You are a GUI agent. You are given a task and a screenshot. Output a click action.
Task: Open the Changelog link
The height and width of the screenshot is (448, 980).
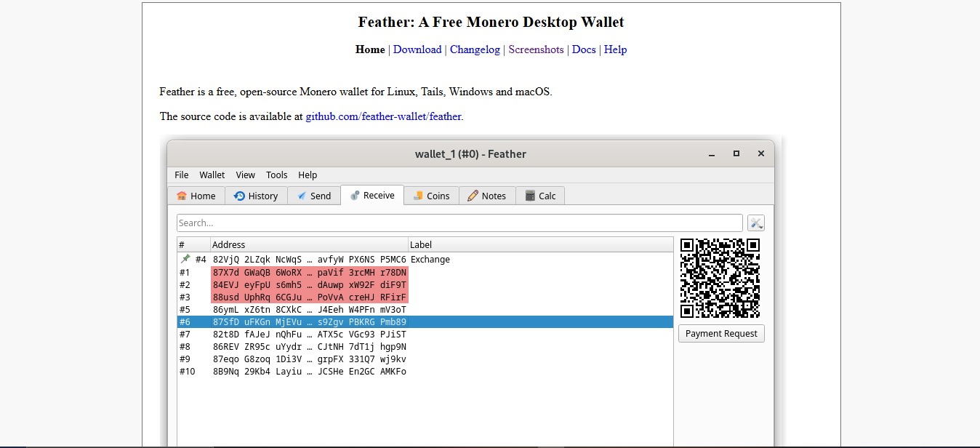(x=475, y=49)
